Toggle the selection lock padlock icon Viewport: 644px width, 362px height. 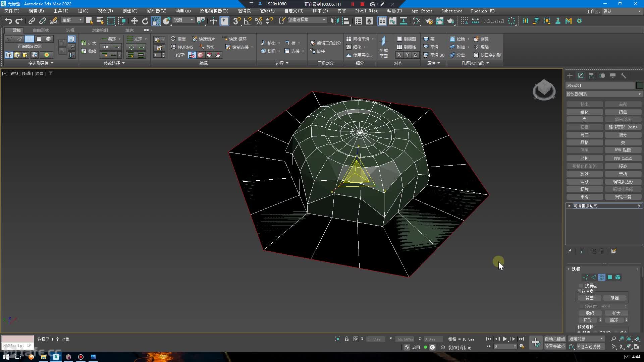coord(347,339)
